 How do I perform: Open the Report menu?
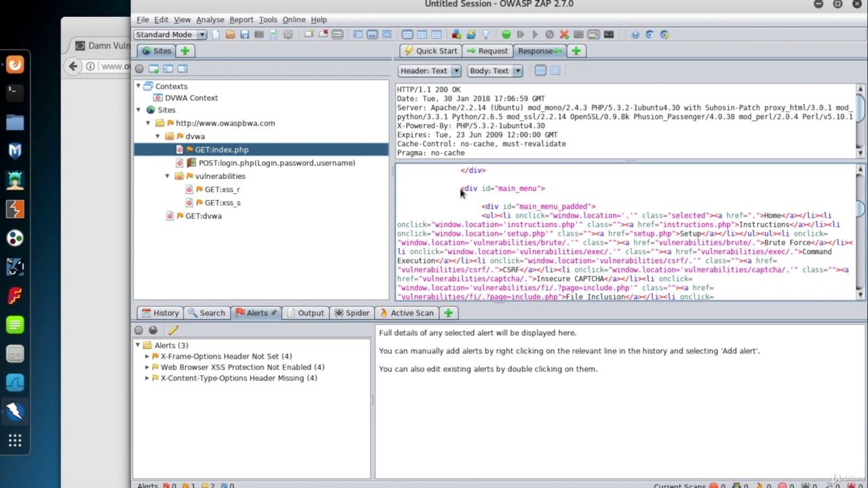point(241,20)
